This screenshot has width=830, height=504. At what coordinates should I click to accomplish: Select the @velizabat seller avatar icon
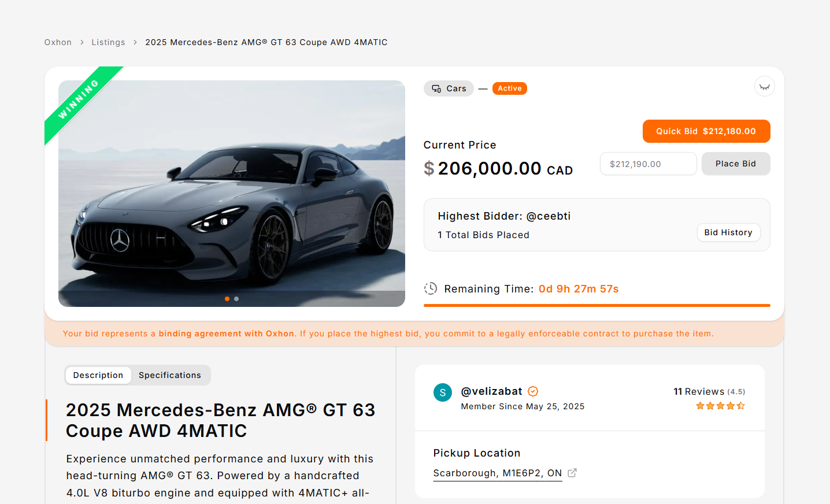(442, 392)
